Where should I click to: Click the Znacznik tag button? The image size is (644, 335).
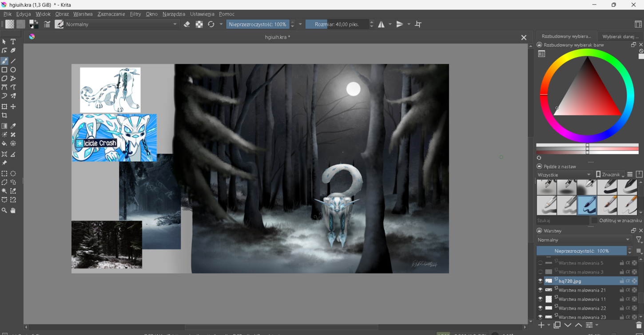pyautogui.click(x=610, y=175)
